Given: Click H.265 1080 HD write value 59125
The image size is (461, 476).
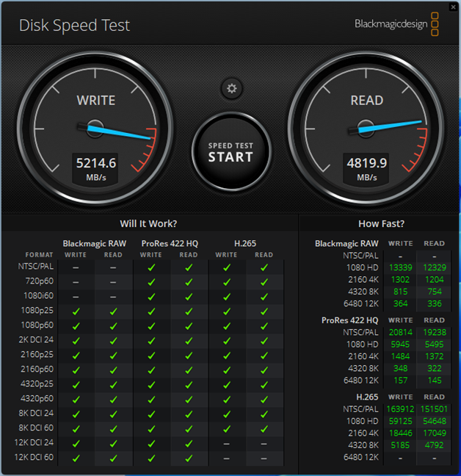Looking at the screenshot, I should 400,421.
